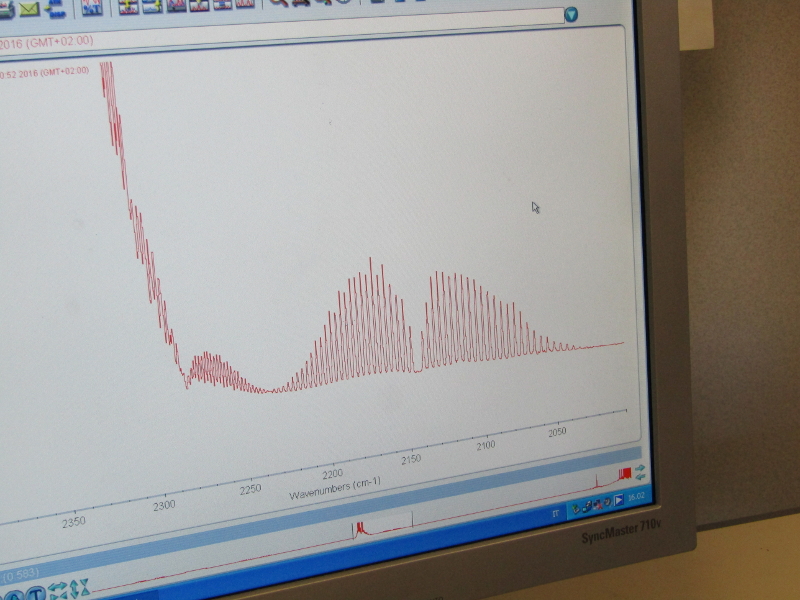
Task: Click the magnifier icon in the top toolbar
Action: [x=279, y=3]
